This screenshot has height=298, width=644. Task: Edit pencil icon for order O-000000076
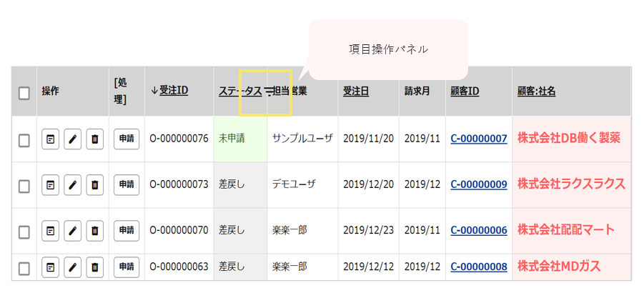[73, 139]
